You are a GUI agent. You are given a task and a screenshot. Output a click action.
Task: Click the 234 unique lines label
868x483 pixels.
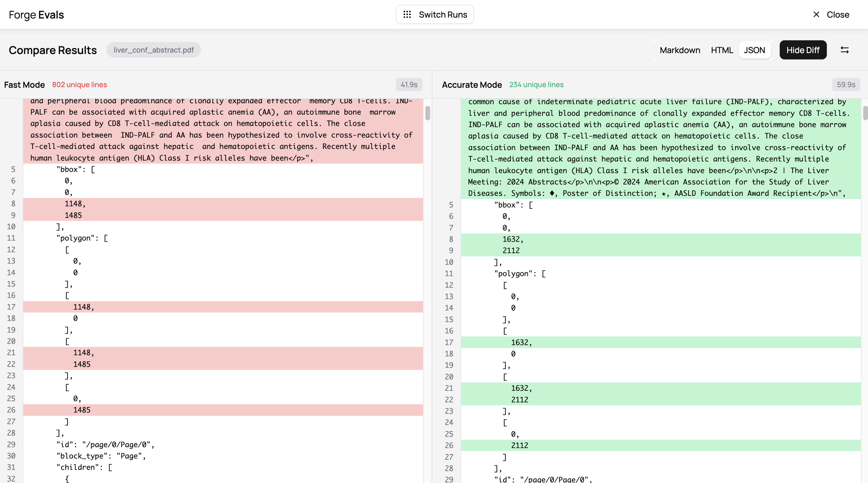pyautogui.click(x=536, y=85)
